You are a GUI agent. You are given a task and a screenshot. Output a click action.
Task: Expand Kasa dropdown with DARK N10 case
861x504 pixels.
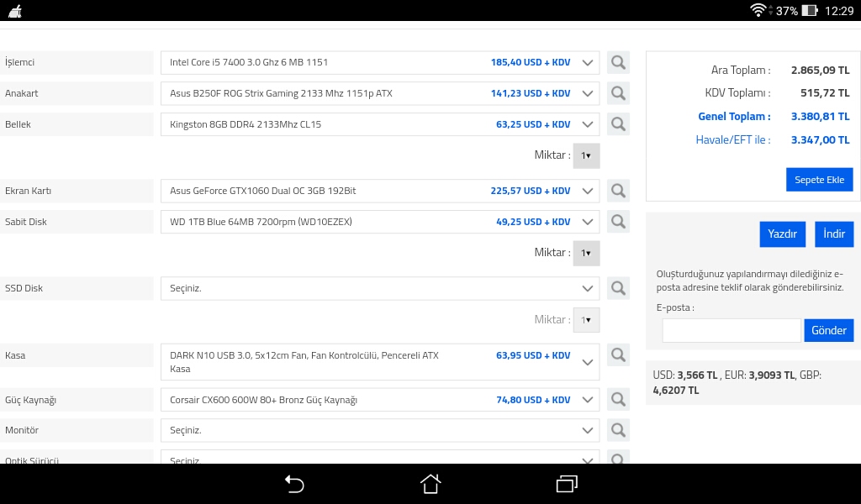pos(380,362)
